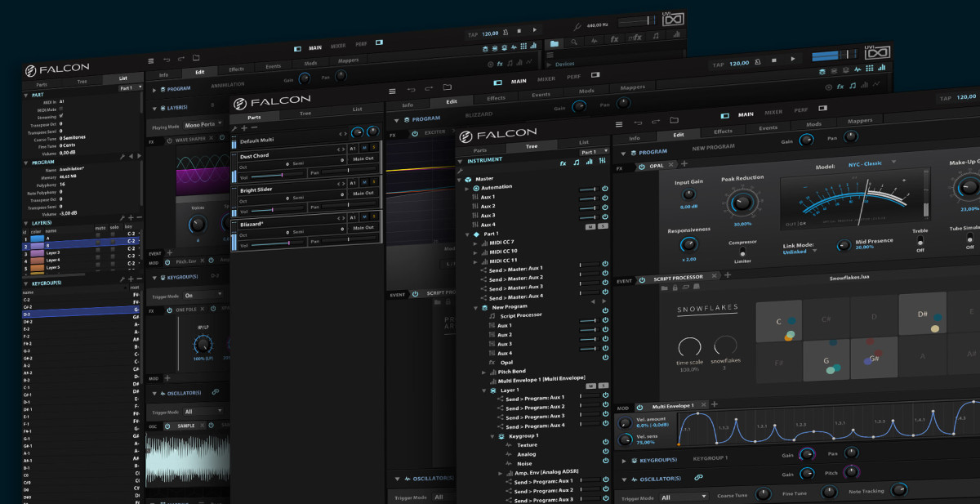The image size is (980, 504).
Task: Click the music note icon beside INSTRUMENT header
Action: click(x=577, y=162)
